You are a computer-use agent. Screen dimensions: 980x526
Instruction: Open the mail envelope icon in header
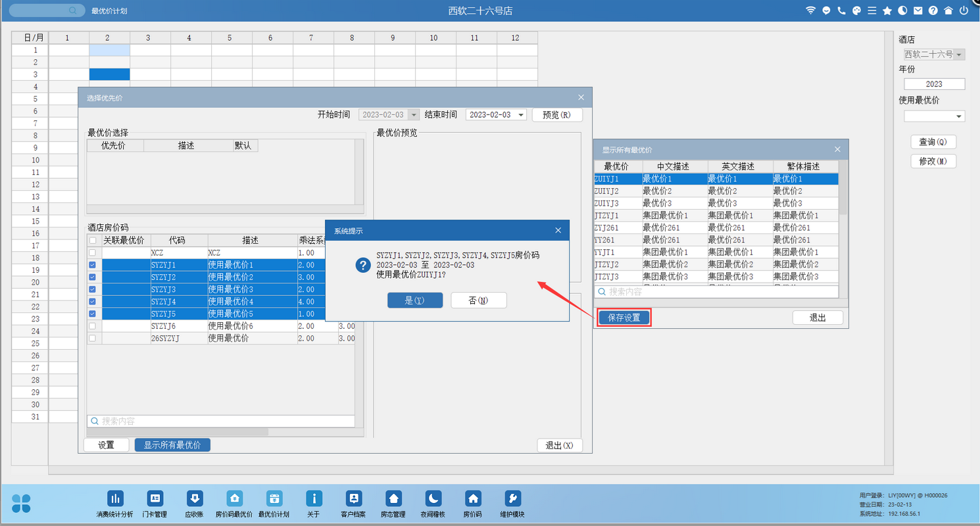coord(918,11)
